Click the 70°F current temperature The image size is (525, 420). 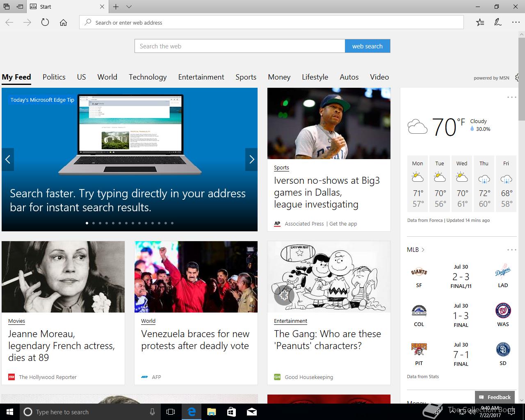(448, 127)
